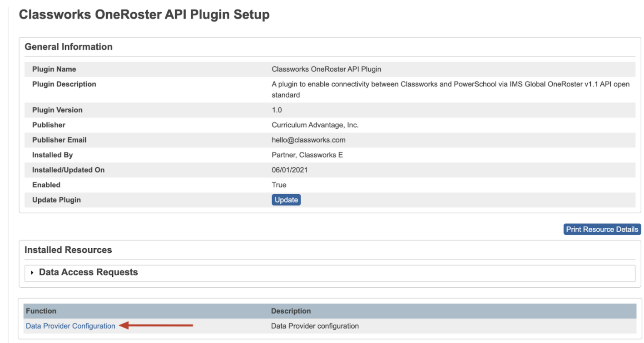Click the 'Installed/Updated On' label
The width and height of the screenshot is (644, 343).
(x=68, y=170)
